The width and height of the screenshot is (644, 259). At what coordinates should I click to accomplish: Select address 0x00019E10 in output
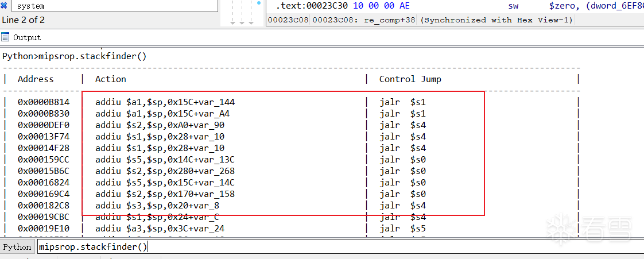point(44,229)
